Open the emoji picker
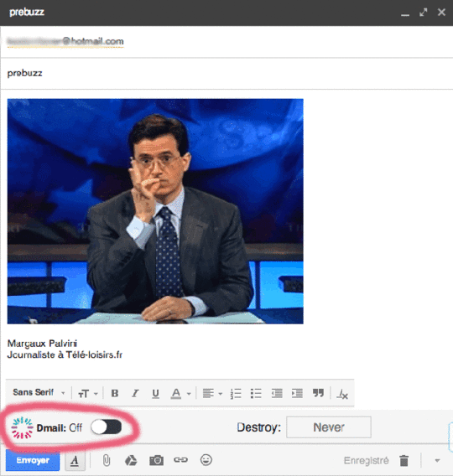This screenshot has width=453, height=476. (206, 460)
